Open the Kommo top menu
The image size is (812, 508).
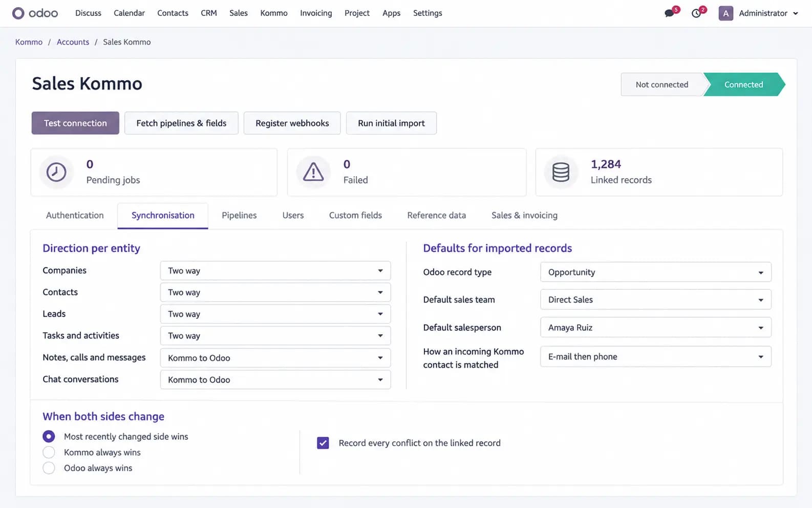274,13
